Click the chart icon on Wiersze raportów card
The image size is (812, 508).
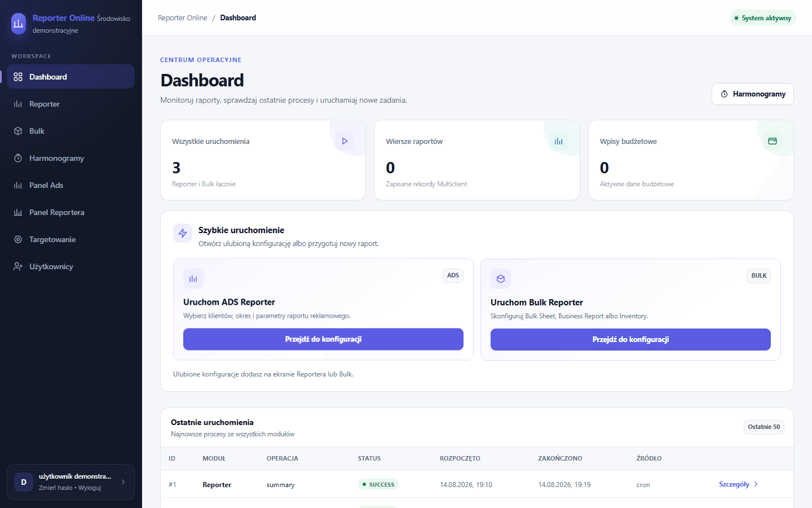point(558,141)
